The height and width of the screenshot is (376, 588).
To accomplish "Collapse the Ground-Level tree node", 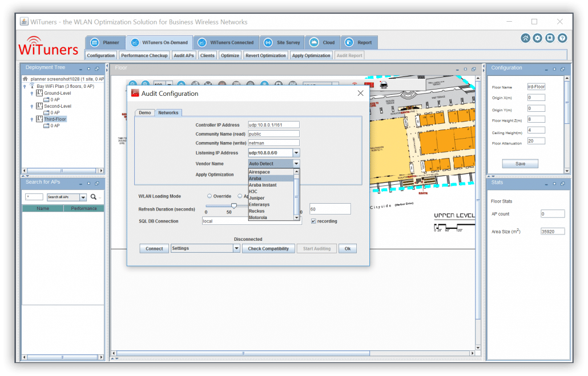I will click(x=32, y=94).
